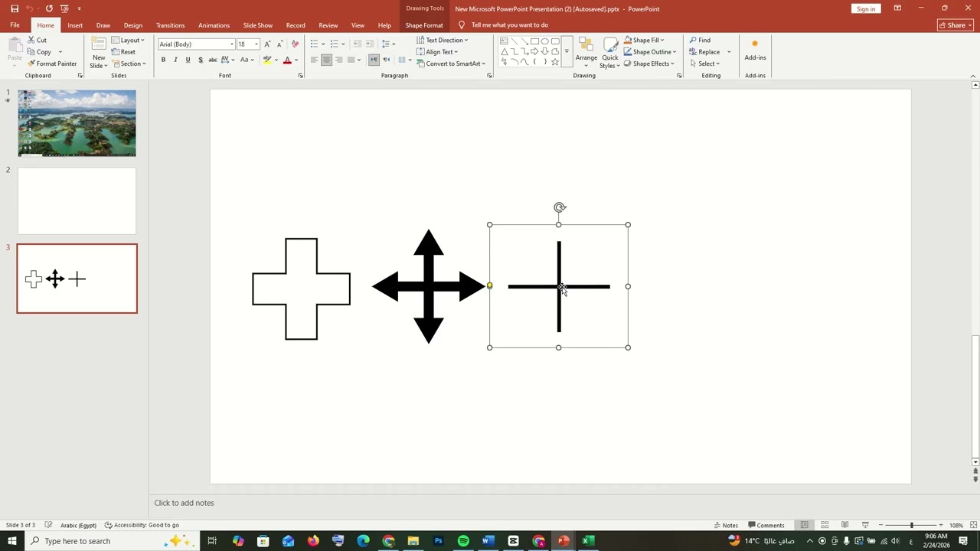Toggle Italic formatting

(x=175, y=60)
